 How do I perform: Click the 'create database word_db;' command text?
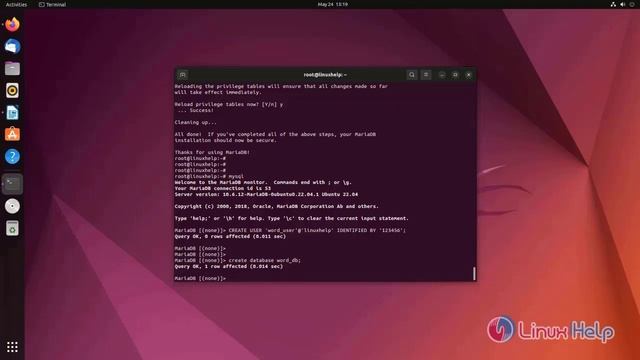click(x=264, y=260)
